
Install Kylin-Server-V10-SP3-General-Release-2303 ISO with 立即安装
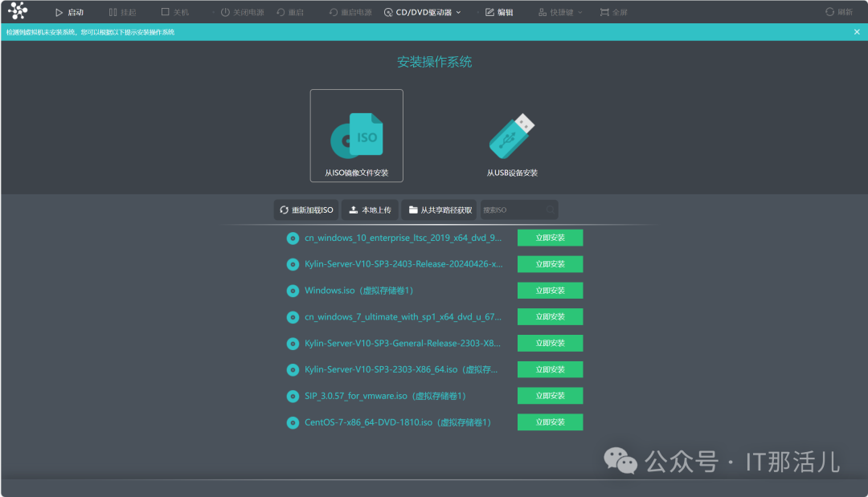click(x=551, y=344)
